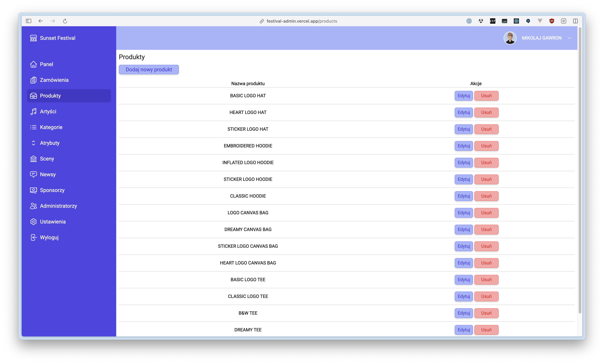Viewport: 604px width, 364px height.
Task: Expand the Mikołaj Gawron user dropdown chevron
Action: pyautogui.click(x=569, y=38)
